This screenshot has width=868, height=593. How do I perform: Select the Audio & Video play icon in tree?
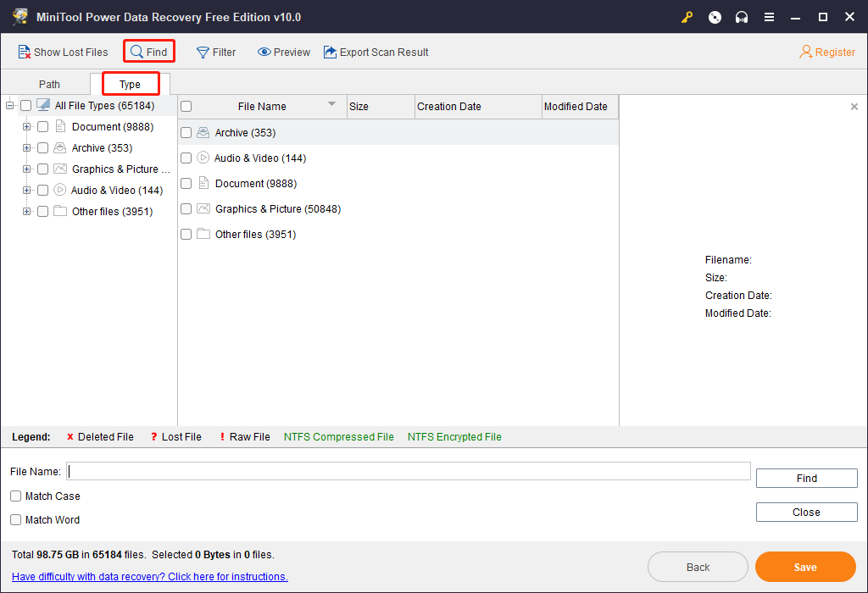click(x=60, y=190)
